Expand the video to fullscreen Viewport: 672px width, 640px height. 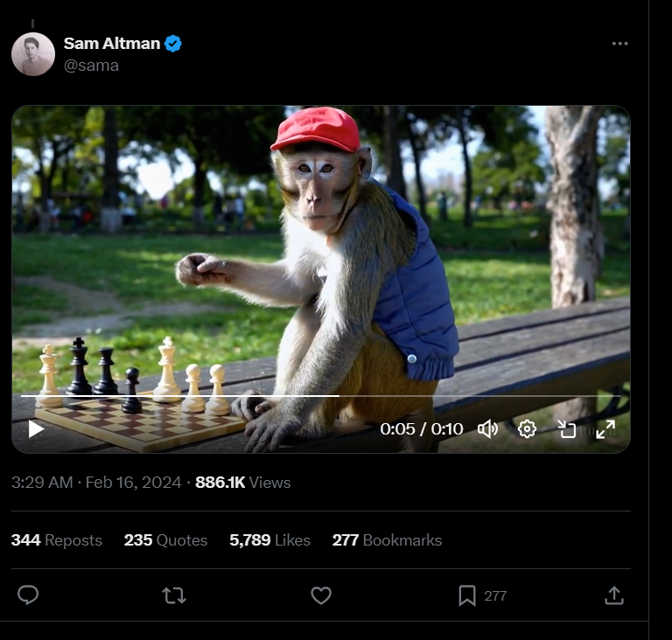(605, 428)
